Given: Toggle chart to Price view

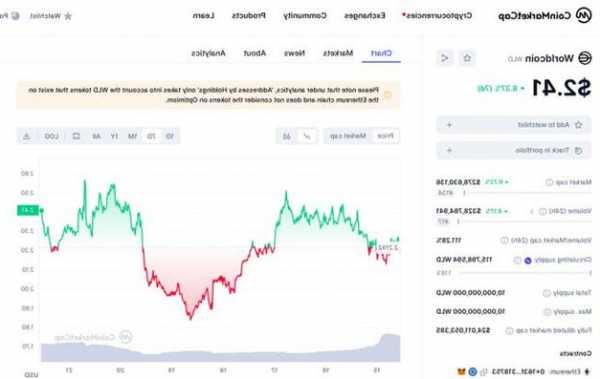Looking at the screenshot, I should [x=385, y=136].
